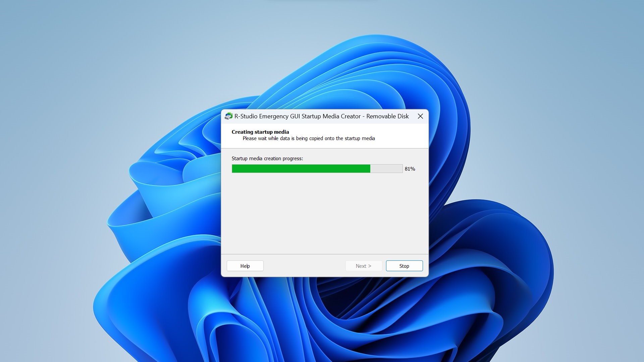
Task: Click the Help button for assistance
Action: 245,266
